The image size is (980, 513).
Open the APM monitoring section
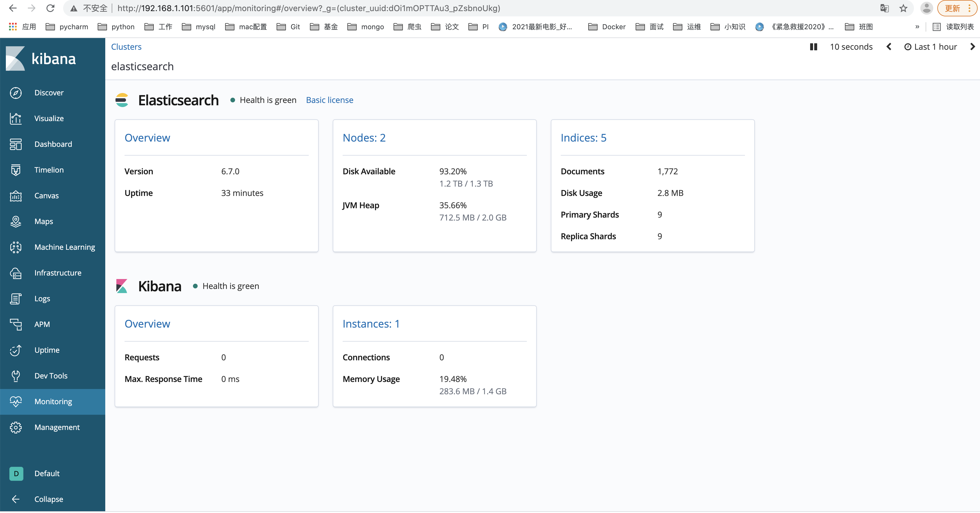coord(42,324)
